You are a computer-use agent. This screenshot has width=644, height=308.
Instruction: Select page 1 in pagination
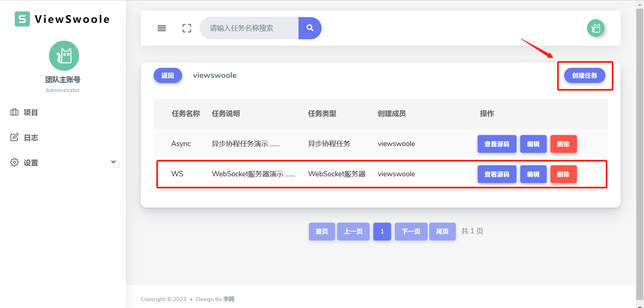coord(382,231)
